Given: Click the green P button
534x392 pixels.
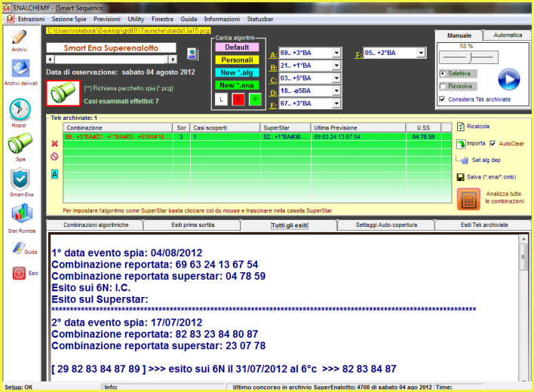Looking at the screenshot, I should [255, 100].
